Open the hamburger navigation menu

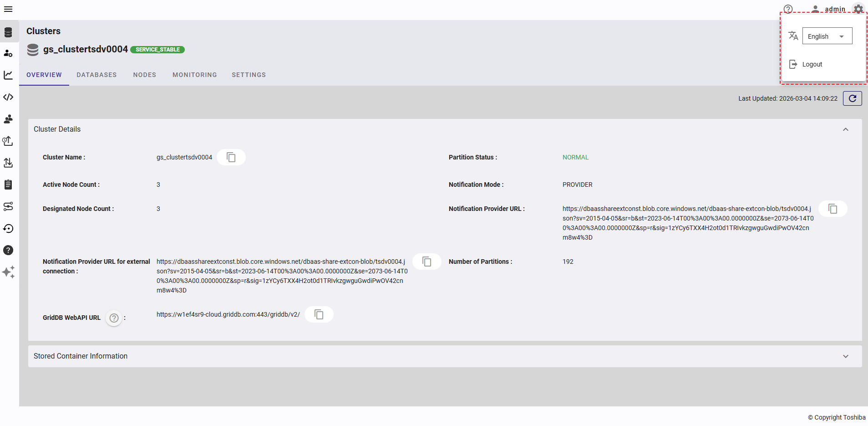coord(8,9)
